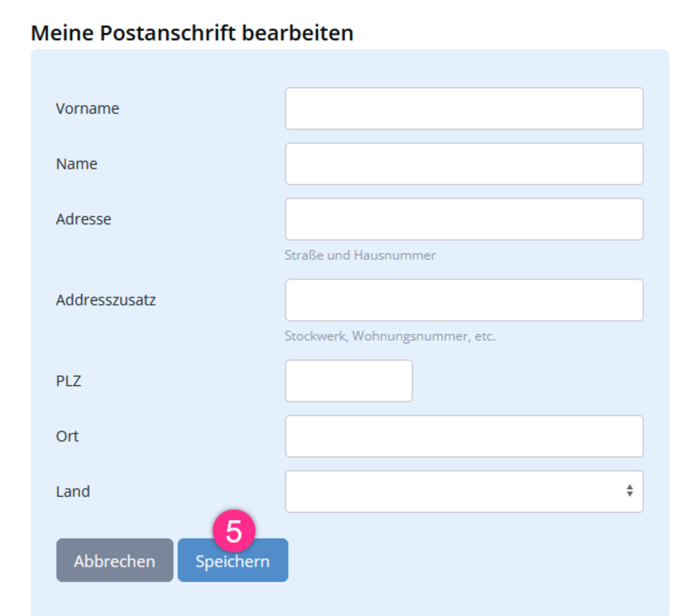Click the pink step 5 badge
698x616 pixels.
234,531
